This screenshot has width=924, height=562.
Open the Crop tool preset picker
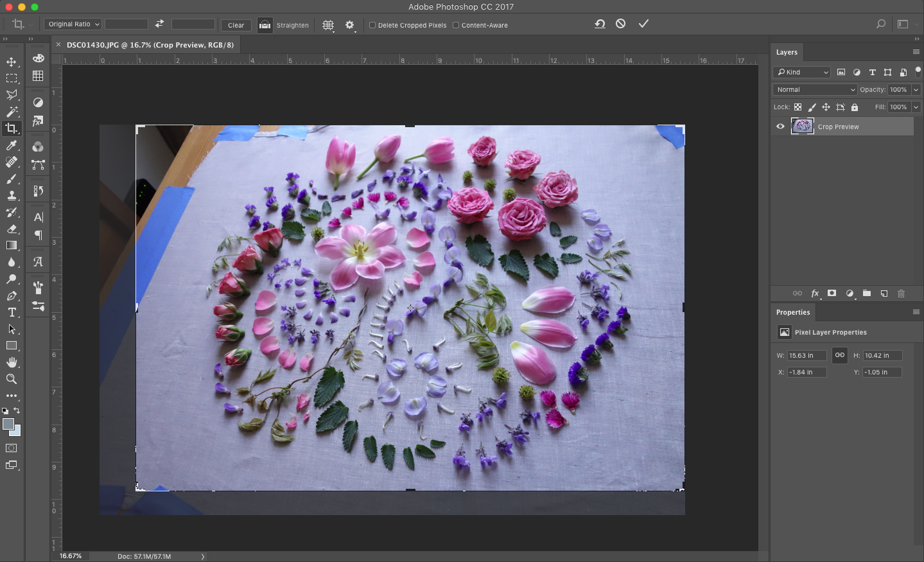pyautogui.click(x=22, y=24)
